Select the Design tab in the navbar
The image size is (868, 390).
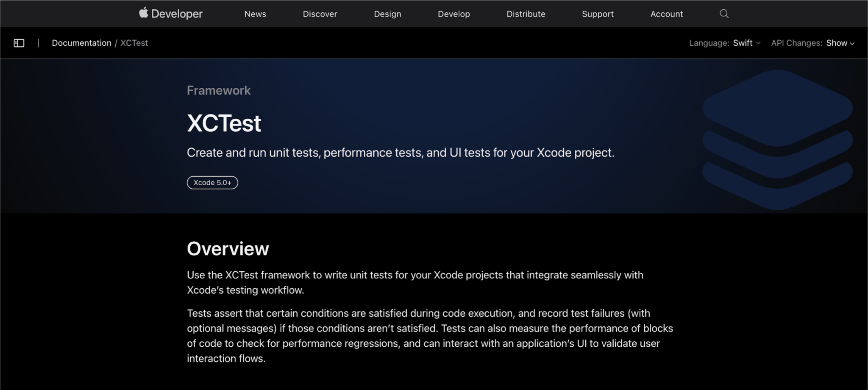click(x=387, y=14)
